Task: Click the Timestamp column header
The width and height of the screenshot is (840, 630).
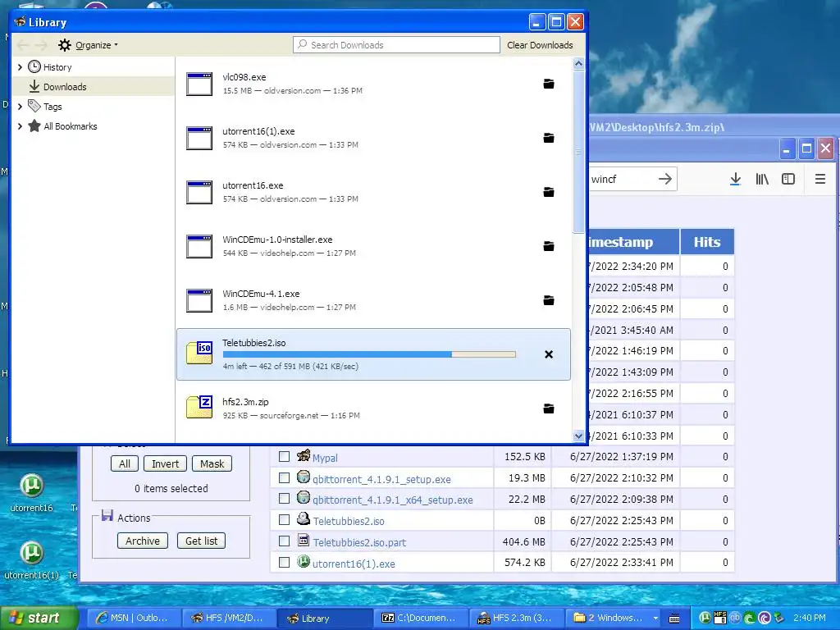Action: pos(634,242)
